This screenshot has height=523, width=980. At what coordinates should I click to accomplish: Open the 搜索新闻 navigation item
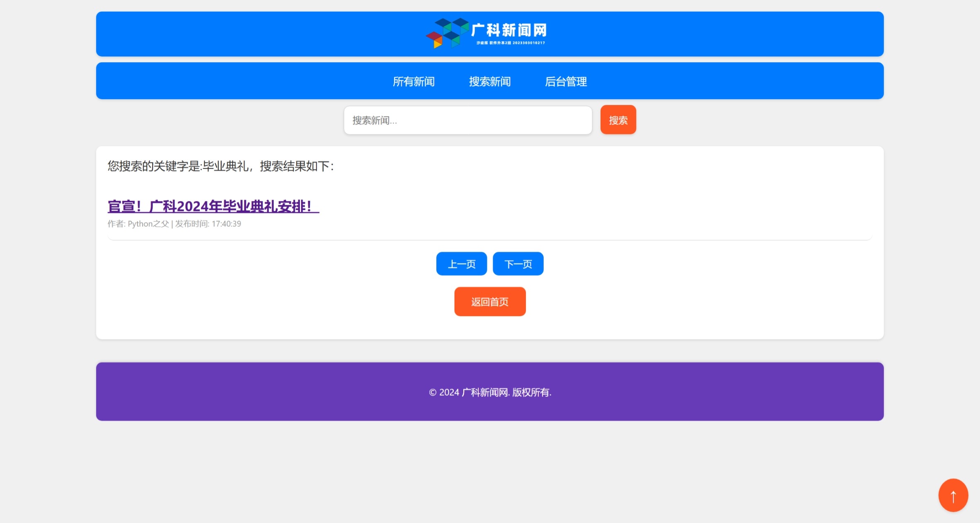(x=489, y=81)
